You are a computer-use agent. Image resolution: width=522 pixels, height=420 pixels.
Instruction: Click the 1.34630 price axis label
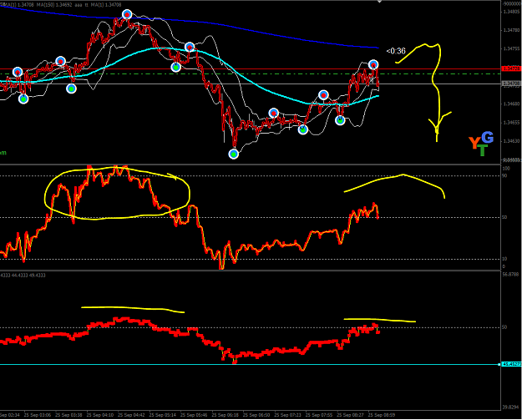(512, 141)
